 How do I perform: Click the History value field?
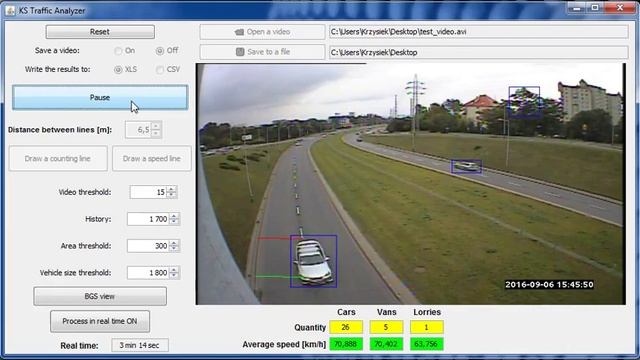point(148,219)
